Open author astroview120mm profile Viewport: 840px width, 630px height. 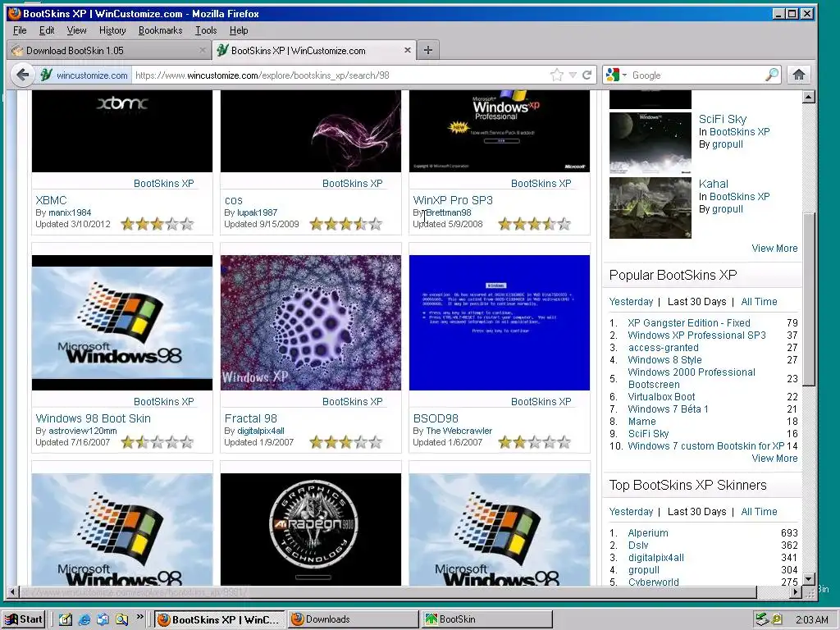click(x=83, y=431)
